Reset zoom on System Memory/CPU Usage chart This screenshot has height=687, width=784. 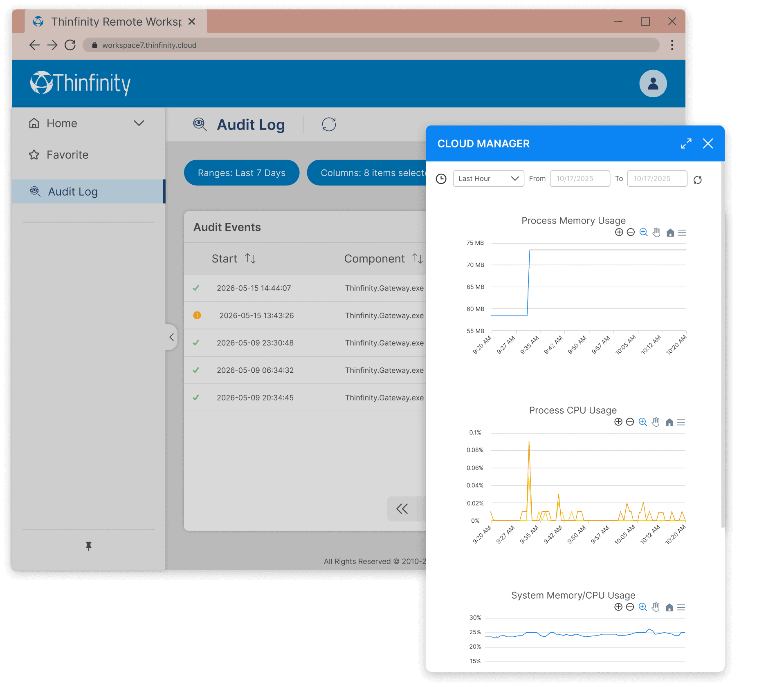click(x=669, y=608)
